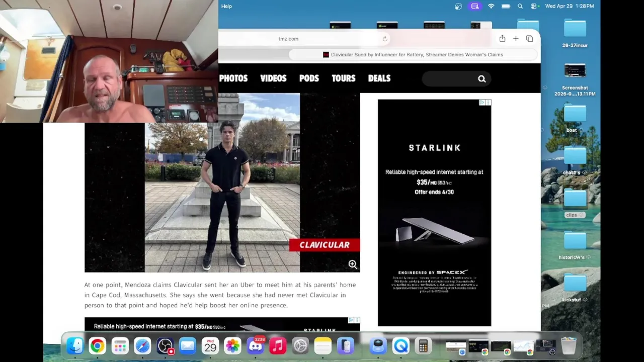Viewport: 644px width, 362px height.
Task: Open DEALS section in TMZ nav
Action: (379, 78)
